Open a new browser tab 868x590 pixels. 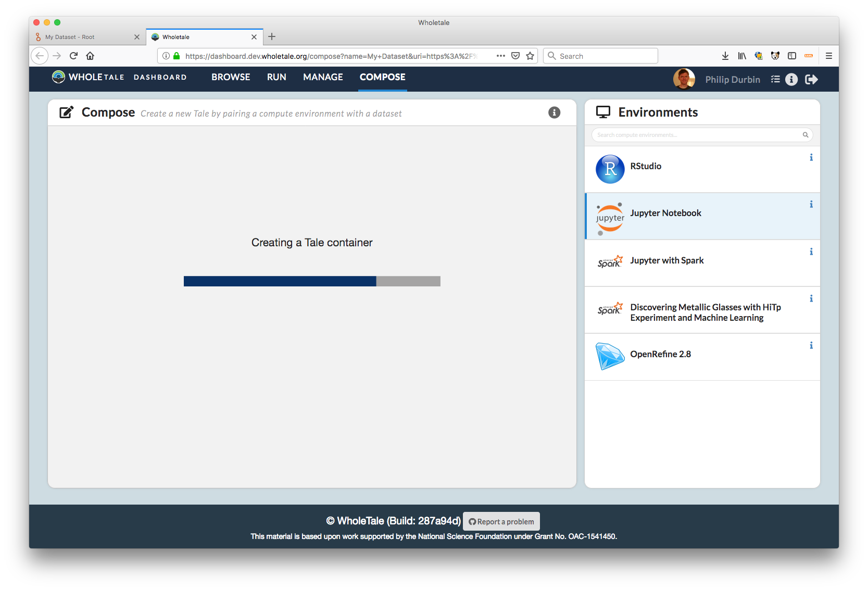point(272,36)
